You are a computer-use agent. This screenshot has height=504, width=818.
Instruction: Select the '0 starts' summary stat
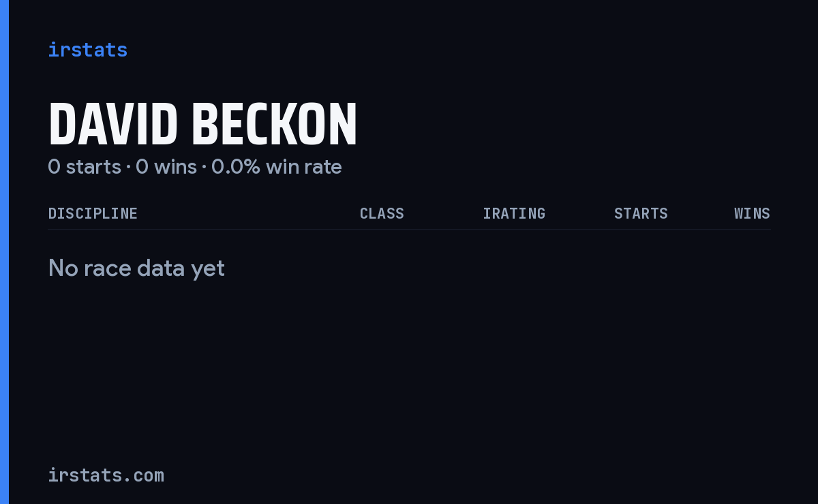click(85, 167)
